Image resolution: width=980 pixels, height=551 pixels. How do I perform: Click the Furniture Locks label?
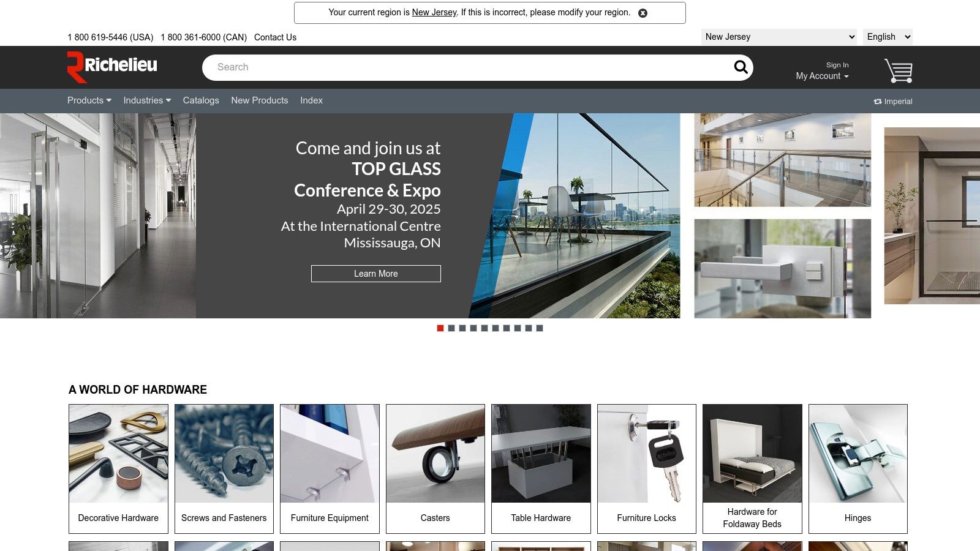(x=647, y=518)
